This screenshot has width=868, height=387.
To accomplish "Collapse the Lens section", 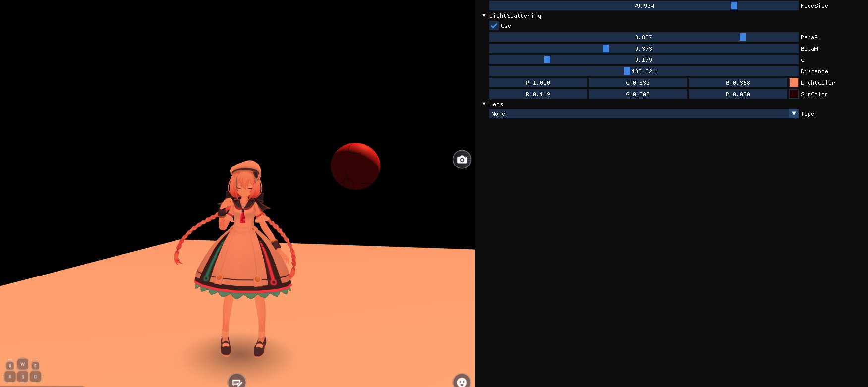I will click(484, 104).
